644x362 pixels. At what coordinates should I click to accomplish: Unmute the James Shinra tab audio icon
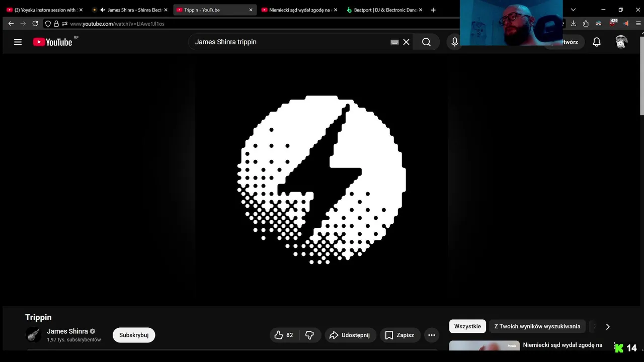click(x=103, y=10)
